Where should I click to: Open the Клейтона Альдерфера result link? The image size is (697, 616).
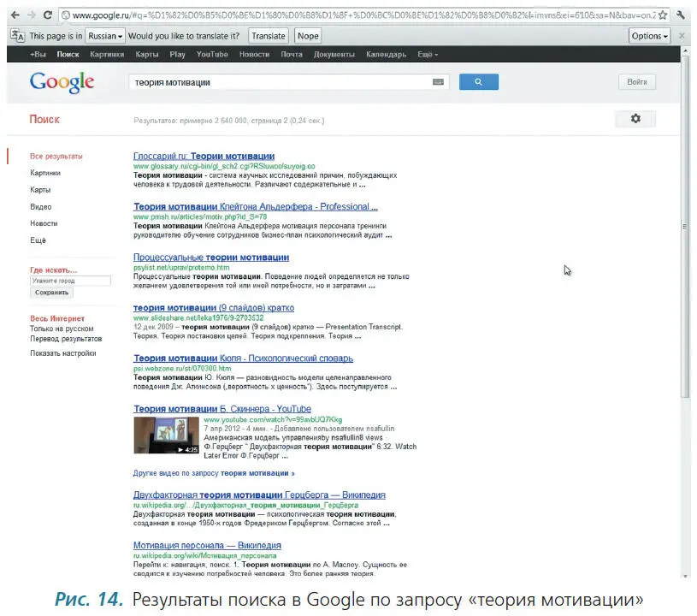(x=256, y=207)
